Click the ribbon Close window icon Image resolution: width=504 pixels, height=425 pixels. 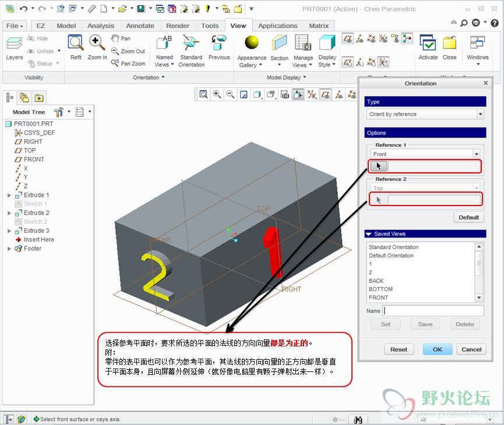tap(449, 48)
